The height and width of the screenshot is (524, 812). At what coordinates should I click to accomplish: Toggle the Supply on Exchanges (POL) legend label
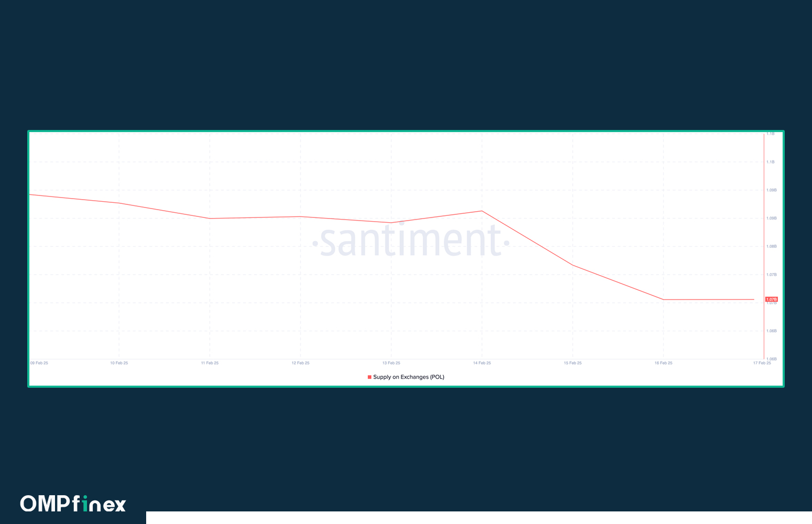click(x=409, y=377)
